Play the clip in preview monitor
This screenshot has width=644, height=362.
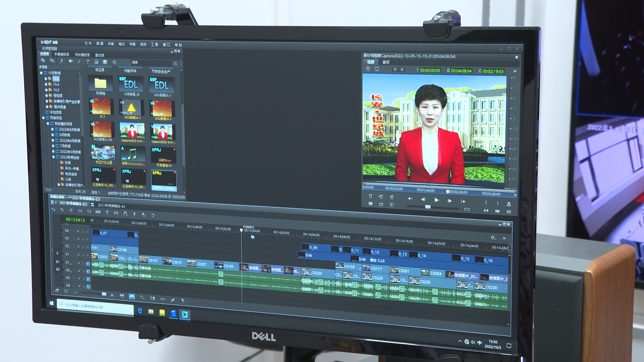point(436,200)
